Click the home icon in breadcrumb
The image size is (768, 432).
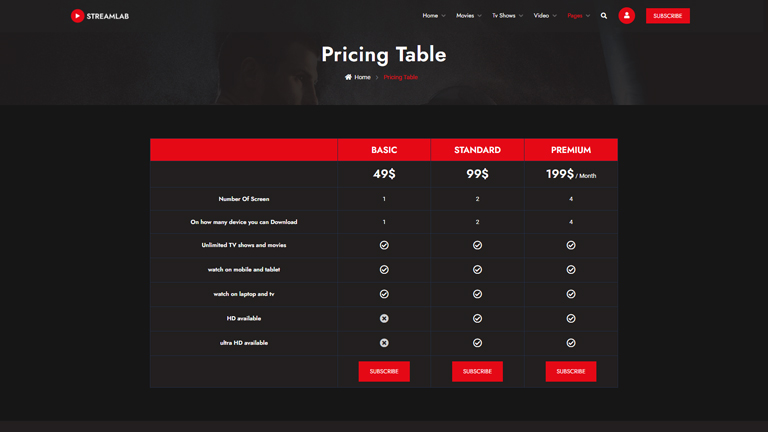pos(348,77)
